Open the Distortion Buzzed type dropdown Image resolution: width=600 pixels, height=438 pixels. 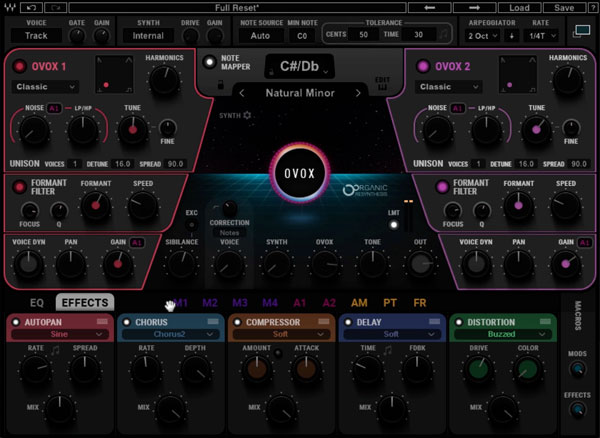pyautogui.click(x=503, y=334)
